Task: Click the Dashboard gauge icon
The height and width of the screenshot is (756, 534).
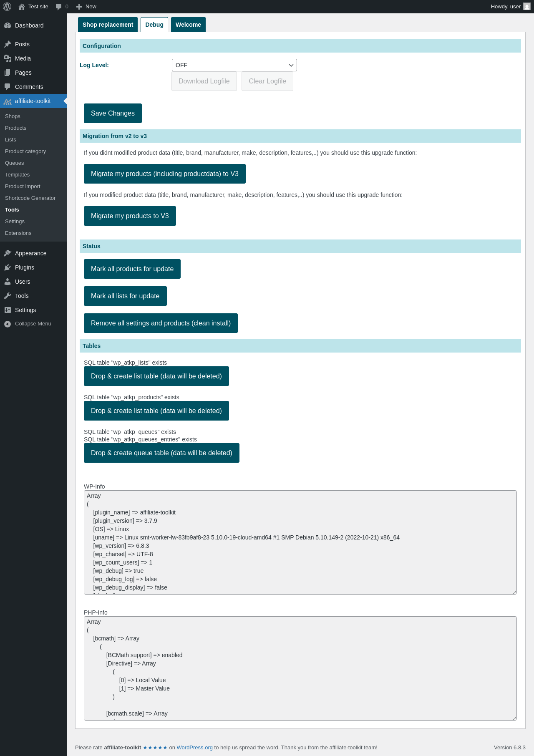Action: click(x=8, y=25)
